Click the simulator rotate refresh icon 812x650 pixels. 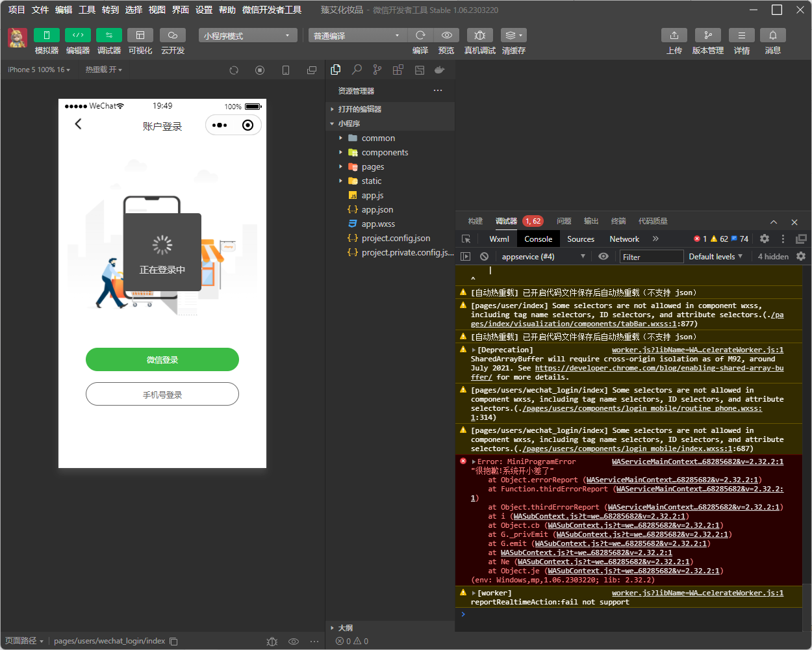[x=234, y=70]
